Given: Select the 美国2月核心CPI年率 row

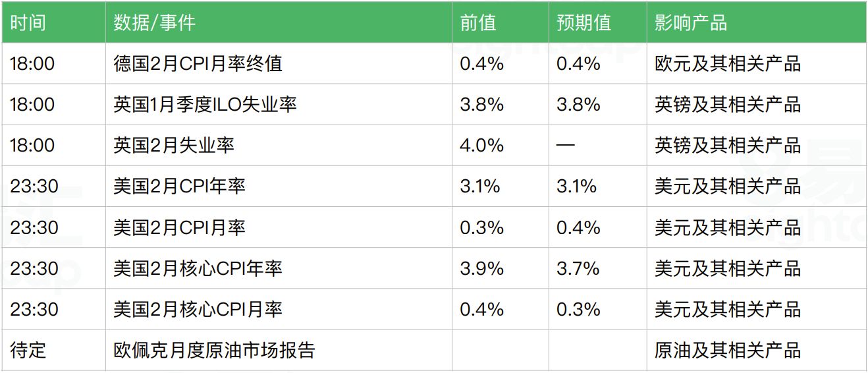Looking at the screenshot, I should point(434,268).
